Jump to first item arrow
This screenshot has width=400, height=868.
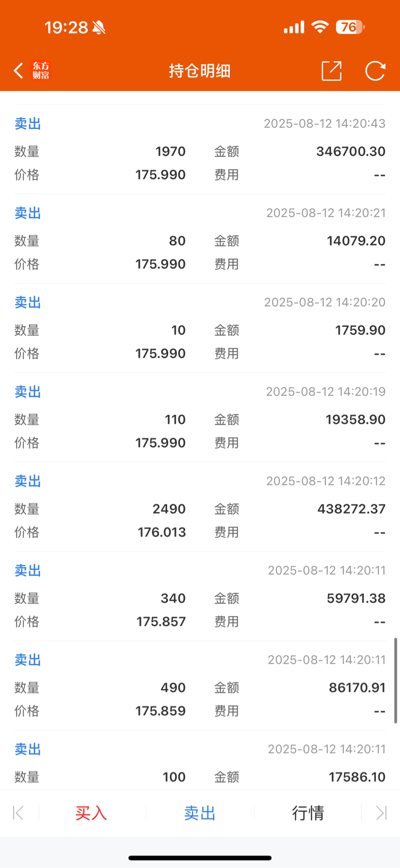pyautogui.click(x=18, y=813)
